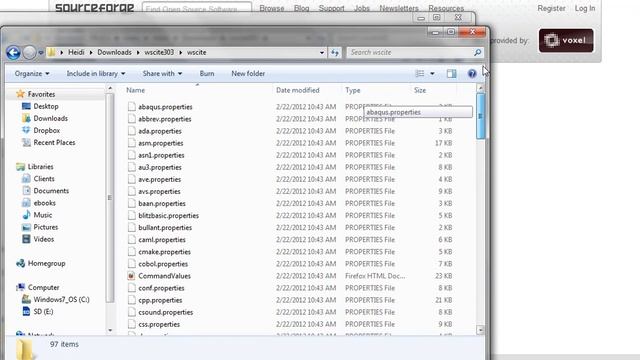The height and width of the screenshot is (360, 640).
Task: Open Pictures library
Action: tap(45, 227)
